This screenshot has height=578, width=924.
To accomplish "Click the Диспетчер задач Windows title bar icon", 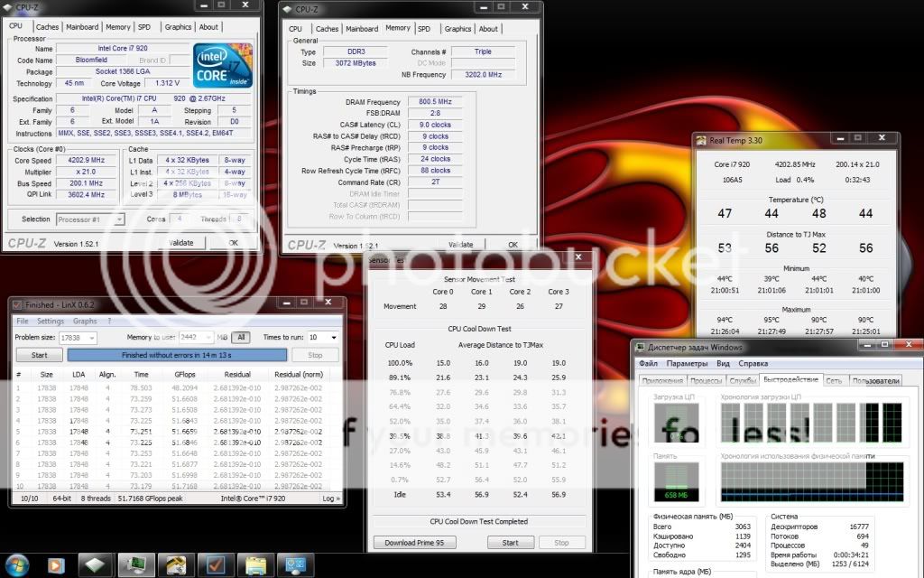I will point(640,348).
